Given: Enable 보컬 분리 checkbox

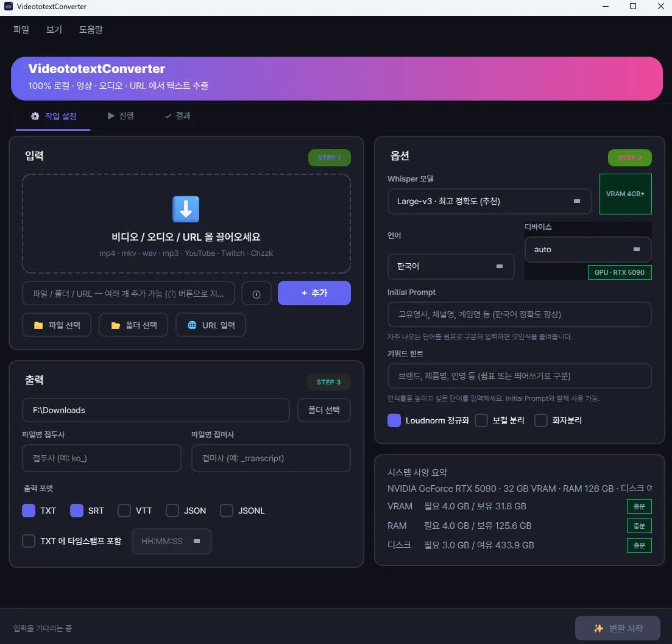Looking at the screenshot, I should click(481, 420).
